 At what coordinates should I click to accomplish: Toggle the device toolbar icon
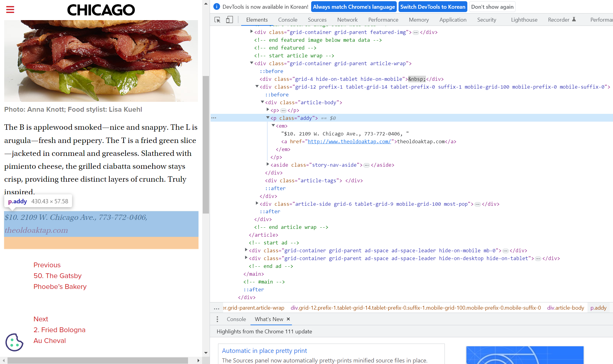229,20
